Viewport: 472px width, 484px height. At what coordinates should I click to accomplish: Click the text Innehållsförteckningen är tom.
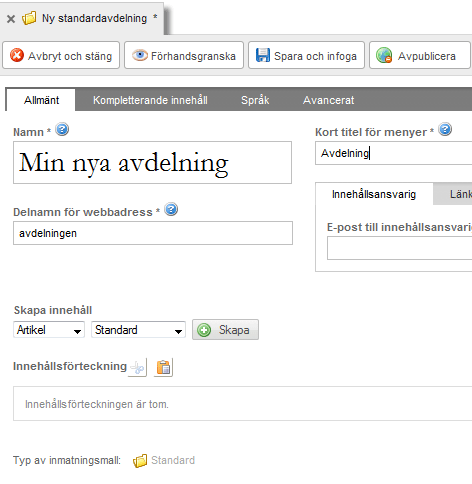click(x=97, y=404)
